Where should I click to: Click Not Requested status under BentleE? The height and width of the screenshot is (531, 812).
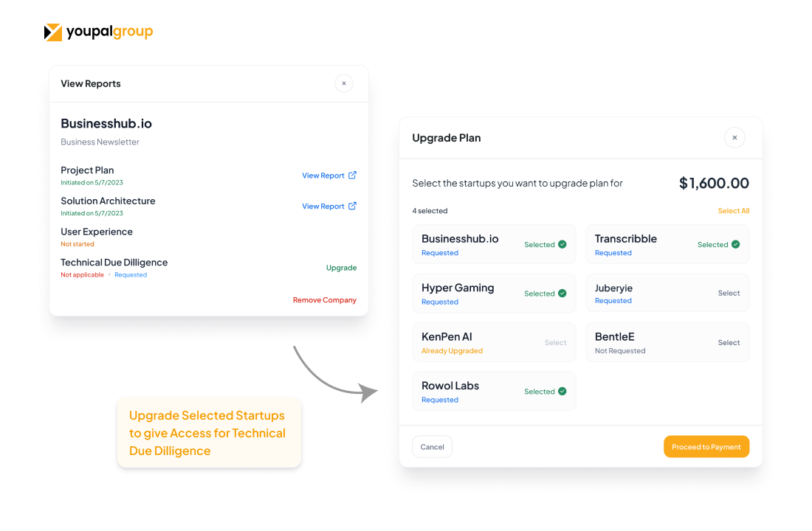click(620, 351)
